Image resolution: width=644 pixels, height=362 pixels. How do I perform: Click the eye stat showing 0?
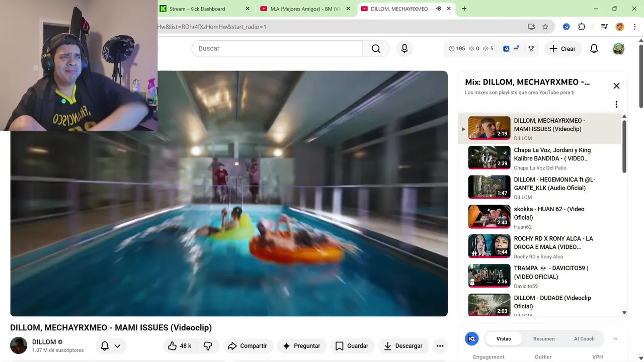pyautogui.click(x=474, y=49)
